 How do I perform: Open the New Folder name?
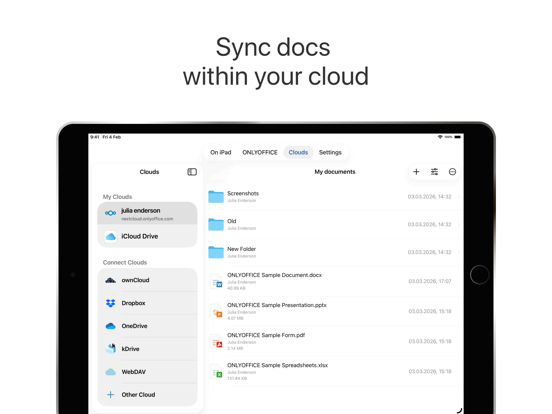(x=242, y=249)
